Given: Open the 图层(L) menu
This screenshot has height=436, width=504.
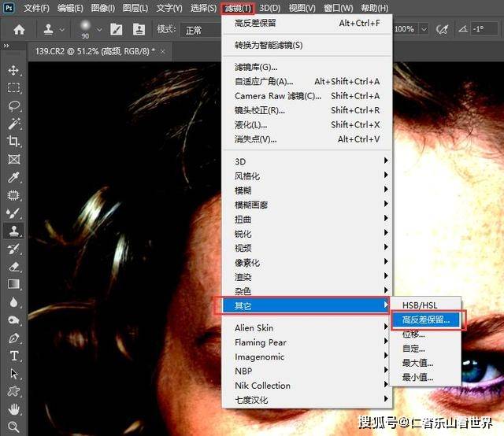Looking at the screenshot, I should click(135, 8).
